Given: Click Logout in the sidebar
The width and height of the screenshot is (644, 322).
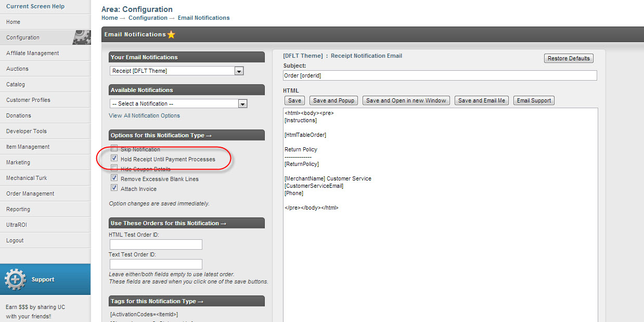Looking at the screenshot, I should [45, 240].
